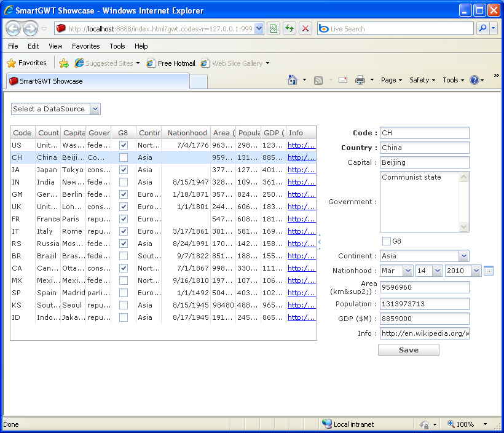Click the zoom magnifier icon in the status bar
The image size is (504, 433).
[x=451, y=424]
